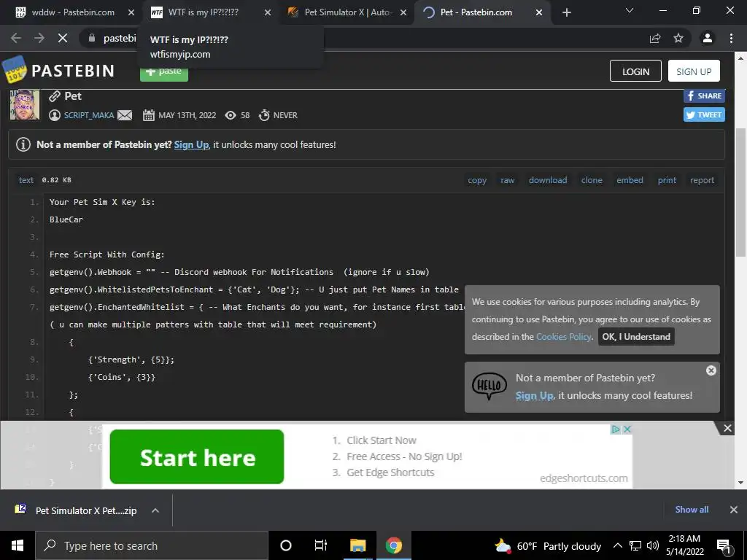Close the Pet Simulator X tab

click(403, 12)
